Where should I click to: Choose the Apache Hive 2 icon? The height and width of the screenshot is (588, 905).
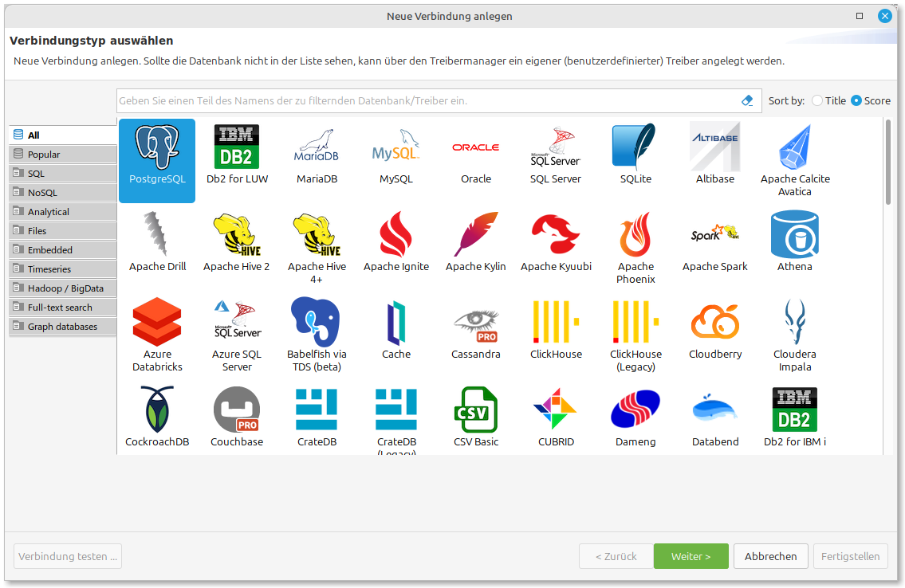coord(237,235)
